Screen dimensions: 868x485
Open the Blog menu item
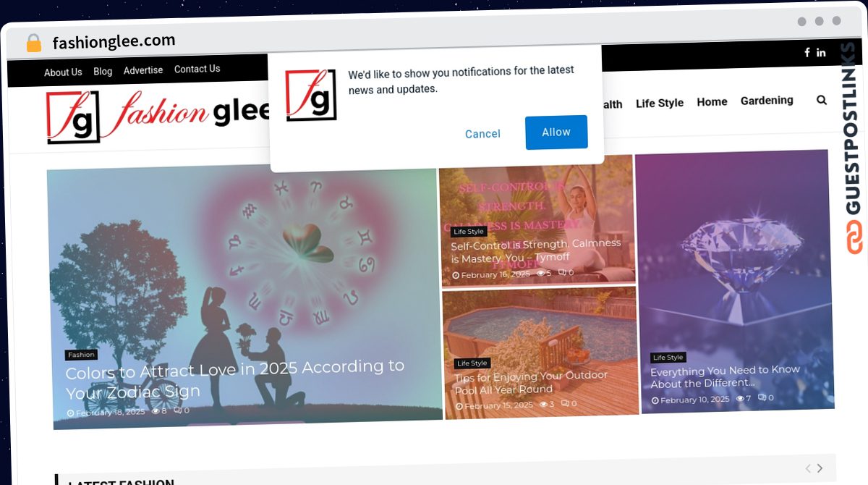tap(103, 72)
